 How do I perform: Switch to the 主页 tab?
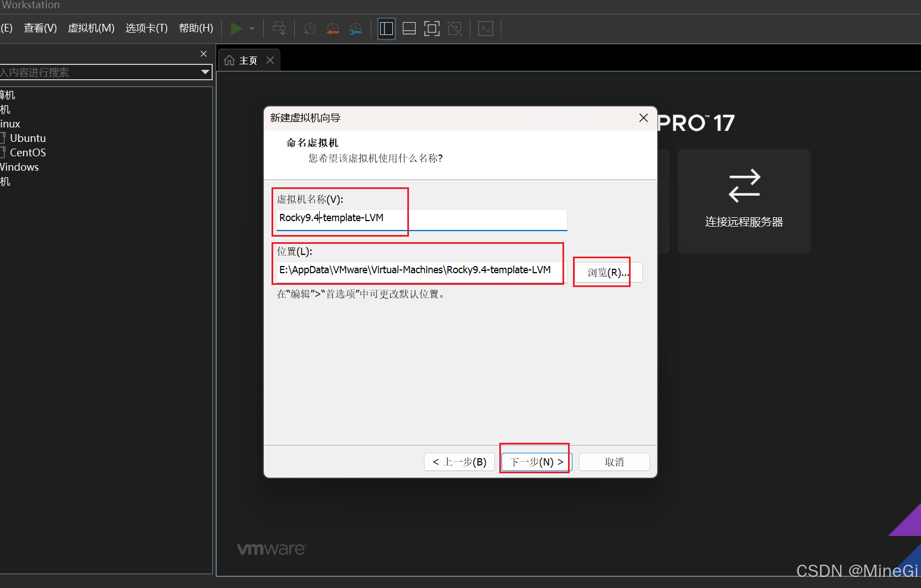point(248,60)
